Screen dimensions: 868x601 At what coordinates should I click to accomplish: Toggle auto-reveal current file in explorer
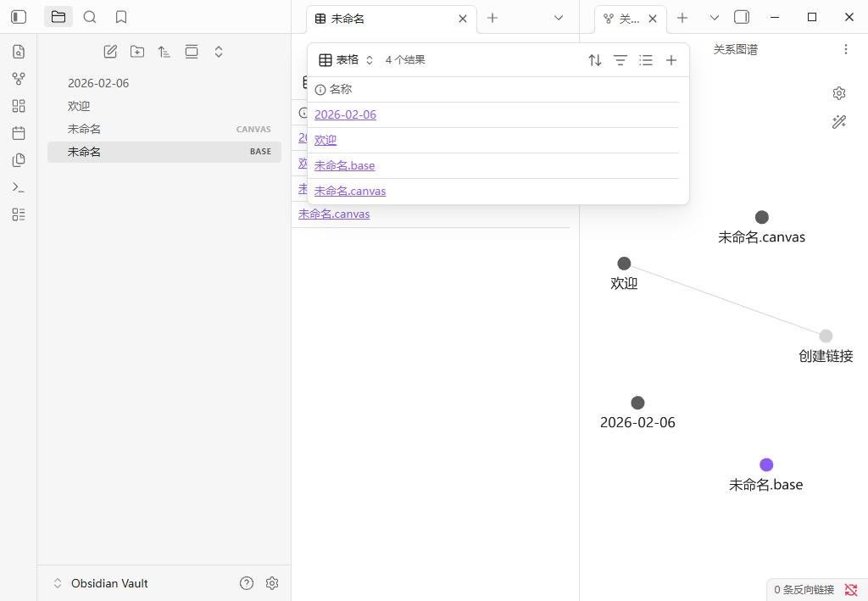point(192,52)
